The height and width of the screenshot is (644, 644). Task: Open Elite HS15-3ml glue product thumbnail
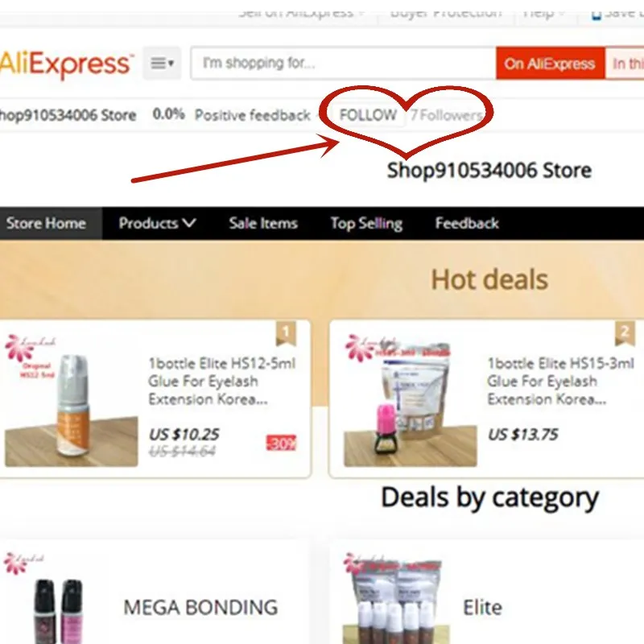pos(411,400)
